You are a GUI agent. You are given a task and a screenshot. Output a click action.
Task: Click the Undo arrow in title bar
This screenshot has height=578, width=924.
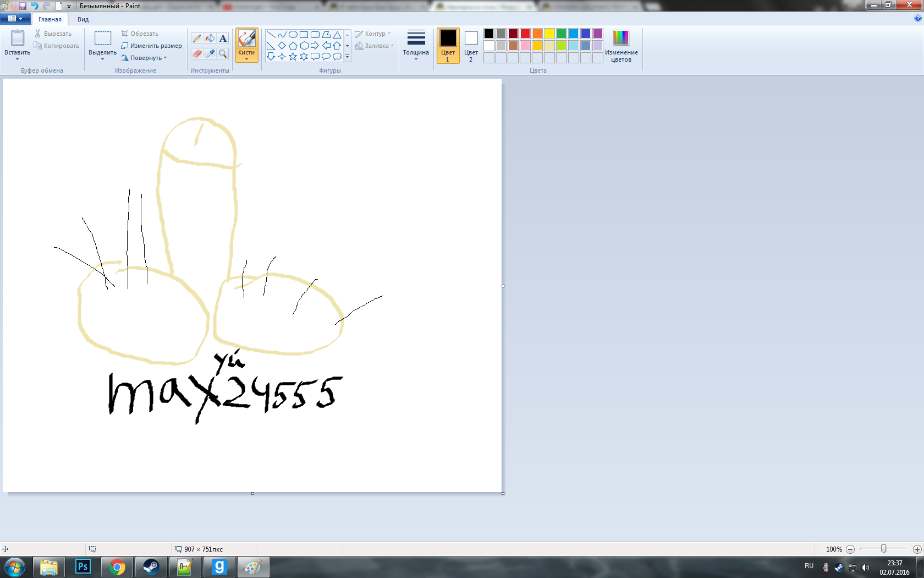[x=35, y=6]
